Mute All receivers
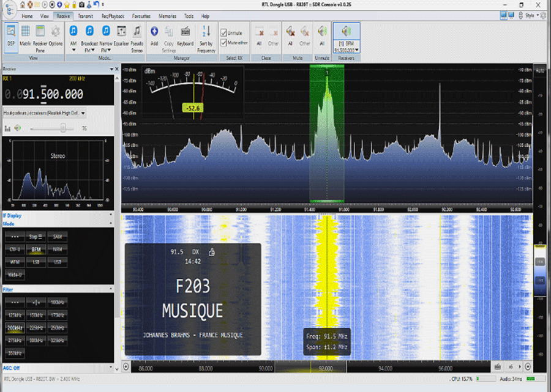Image resolution: width=551 pixels, height=392 pixels. click(290, 35)
